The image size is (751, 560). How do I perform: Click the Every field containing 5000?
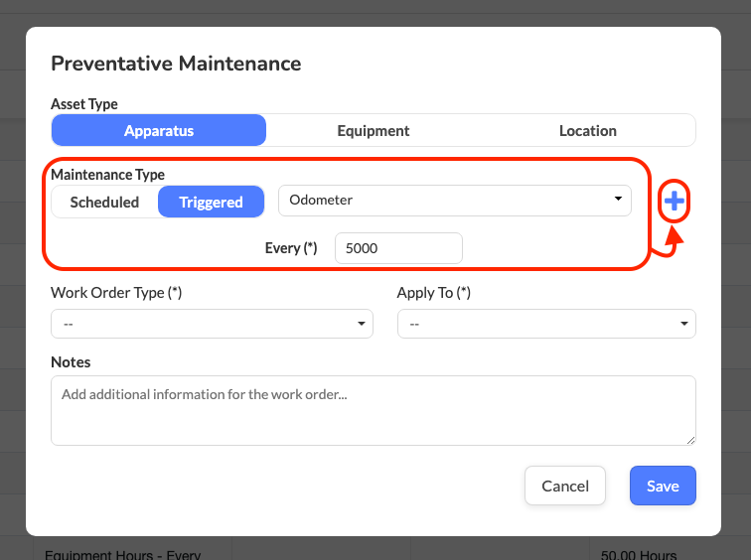click(x=397, y=248)
